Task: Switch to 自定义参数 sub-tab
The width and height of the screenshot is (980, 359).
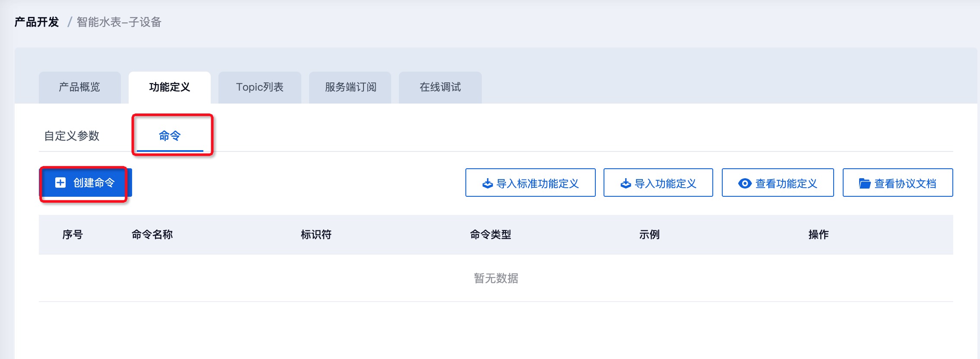Action: [72, 136]
